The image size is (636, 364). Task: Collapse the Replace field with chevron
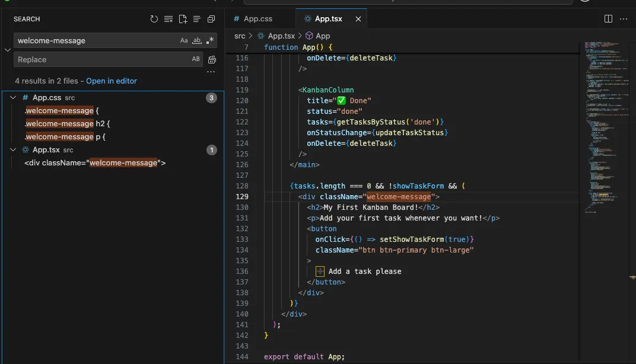tap(7, 50)
